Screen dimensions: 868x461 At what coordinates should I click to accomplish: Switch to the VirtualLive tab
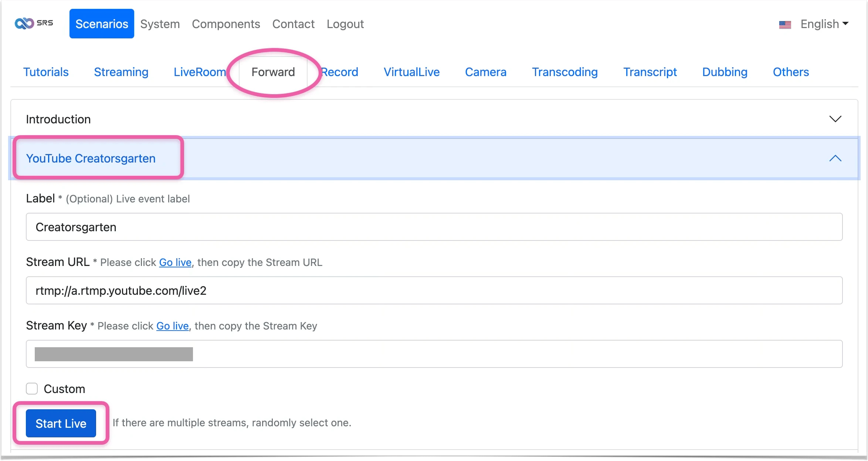411,72
